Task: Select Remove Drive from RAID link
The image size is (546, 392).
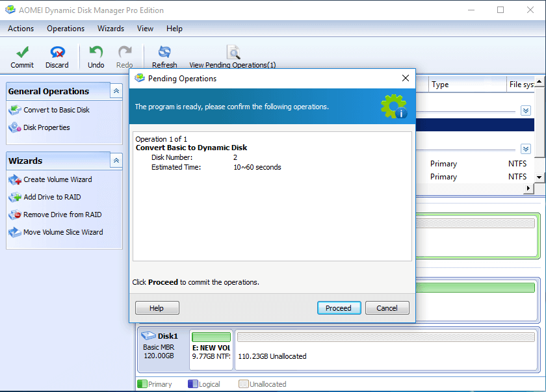Action: coord(62,215)
